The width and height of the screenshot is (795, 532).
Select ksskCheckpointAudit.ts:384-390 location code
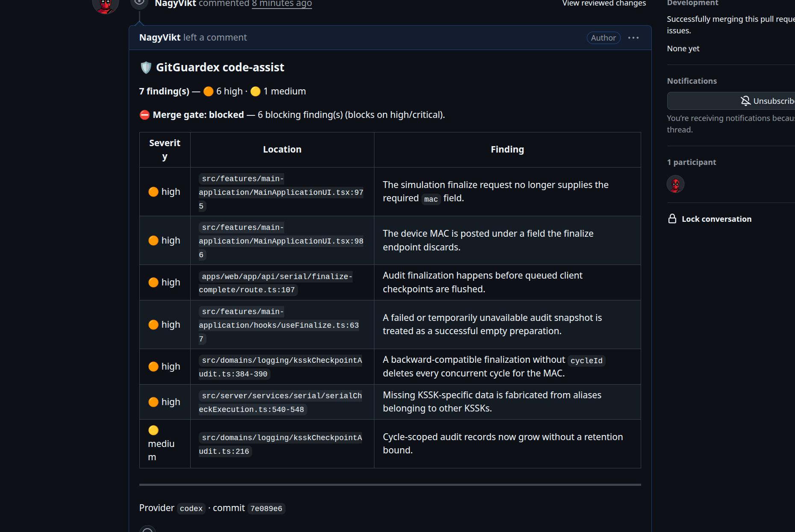pos(280,367)
